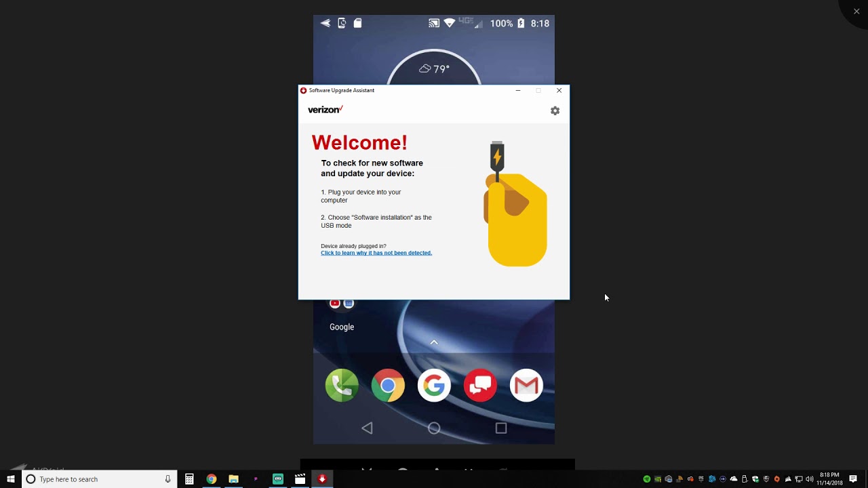Select Software Upgrade Assistant taskbar icon
Screen dimensions: 868x488
pyautogui.click(x=322, y=479)
